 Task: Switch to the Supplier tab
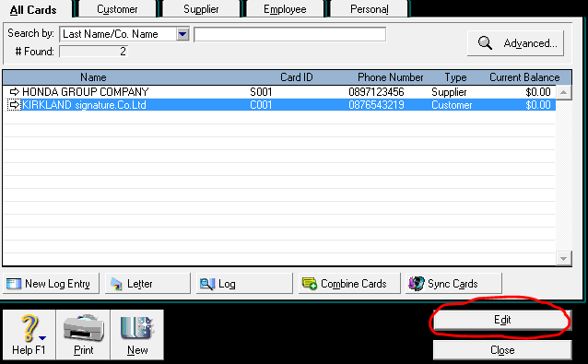coord(201,9)
